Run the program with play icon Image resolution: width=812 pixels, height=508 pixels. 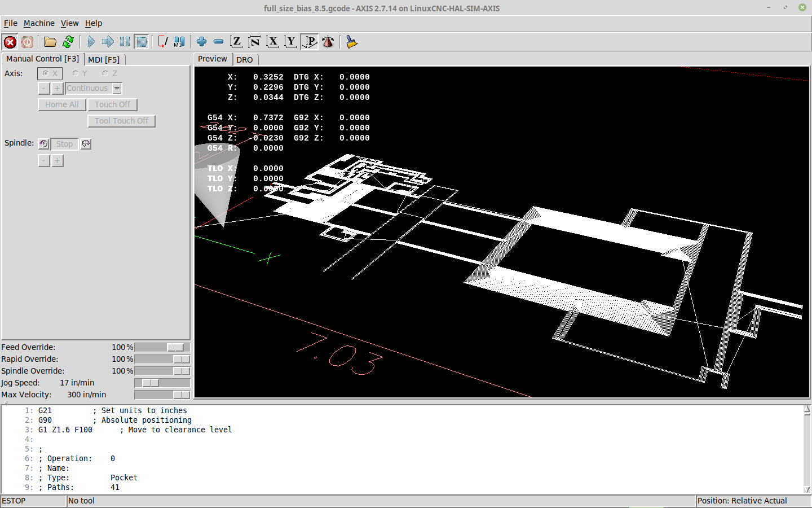coord(91,42)
